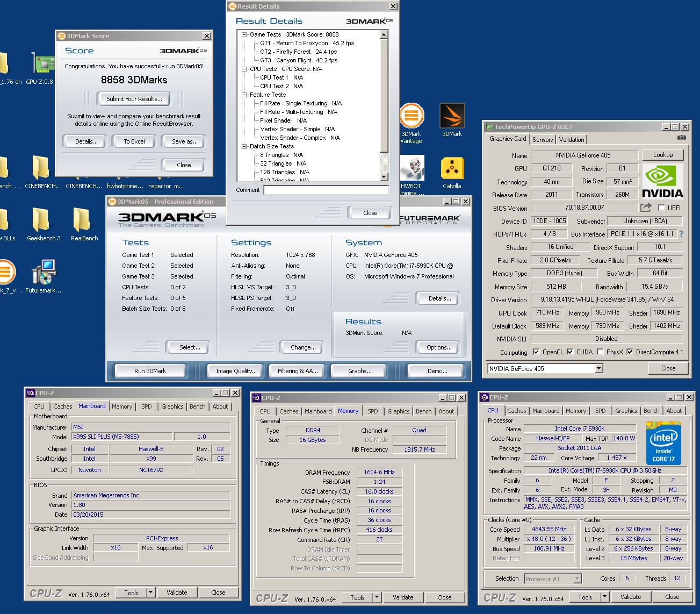
Task: Collapse the Batch Size Tests node
Action: click(x=244, y=146)
